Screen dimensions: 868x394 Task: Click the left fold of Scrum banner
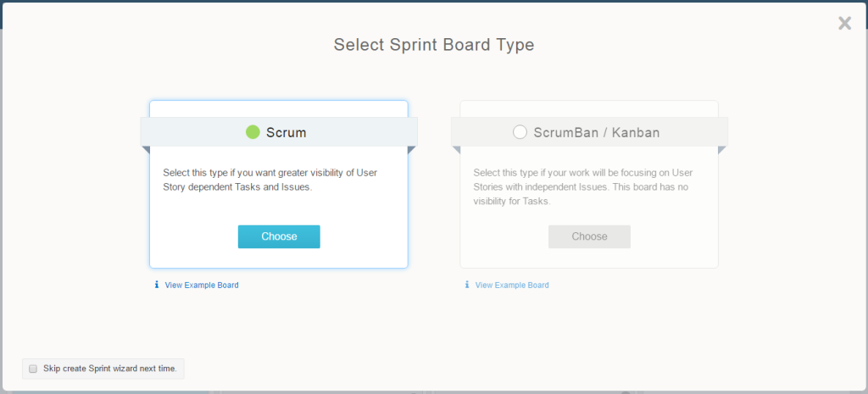click(146, 150)
